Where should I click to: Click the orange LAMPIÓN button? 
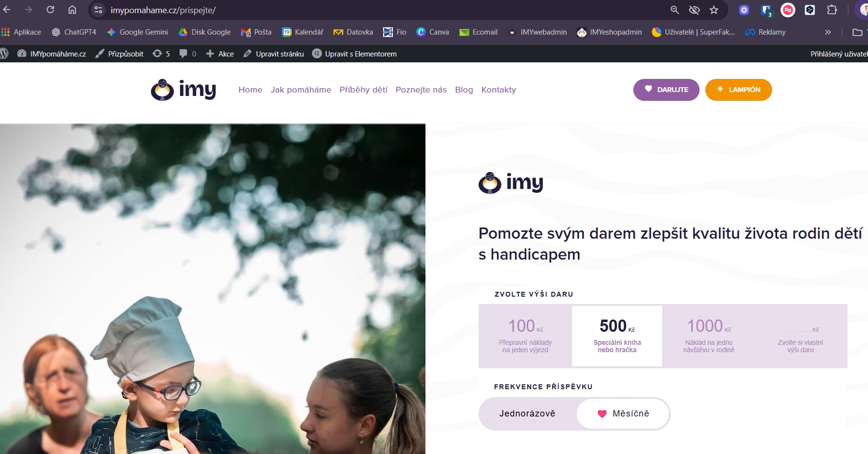pyautogui.click(x=739, y=90)
